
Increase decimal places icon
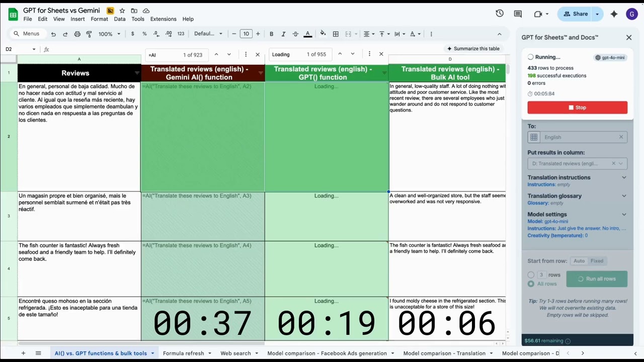tap(169, 34)
